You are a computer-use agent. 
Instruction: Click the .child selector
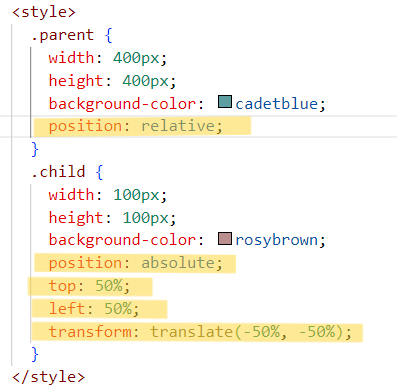pyautogui.click(x=58, y=172)
